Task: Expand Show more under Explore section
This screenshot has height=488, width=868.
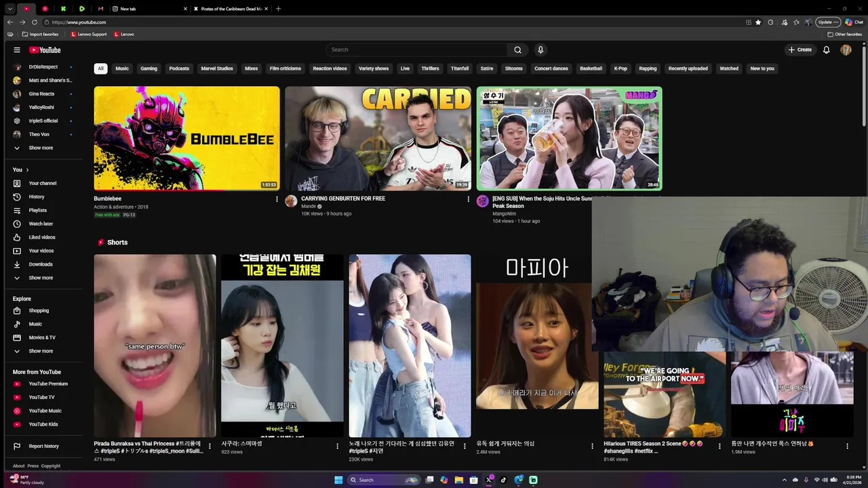Action: (x=41, y=351)
